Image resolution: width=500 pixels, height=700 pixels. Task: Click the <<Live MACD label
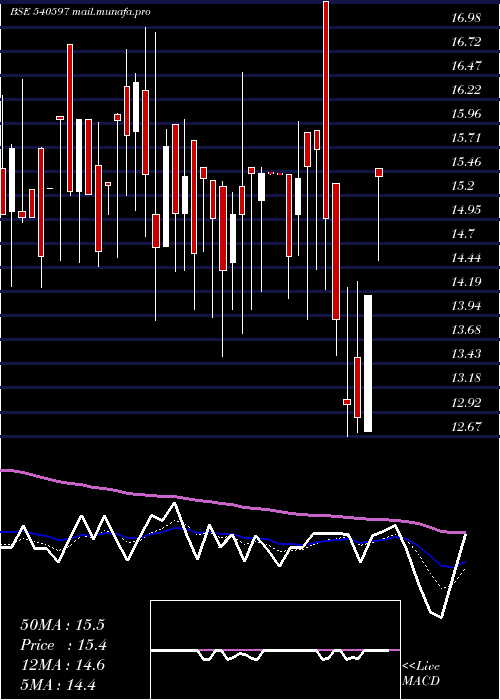pyautogui.click(x=421, y=673)
